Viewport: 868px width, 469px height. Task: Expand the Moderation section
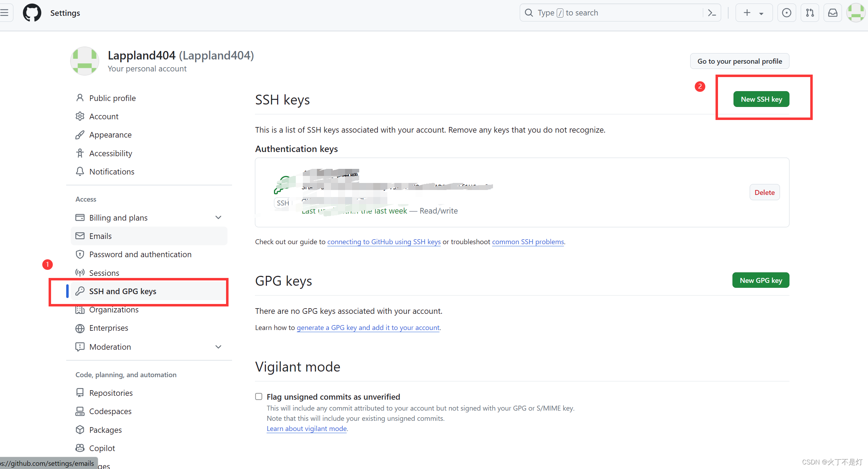click(218, 347)
